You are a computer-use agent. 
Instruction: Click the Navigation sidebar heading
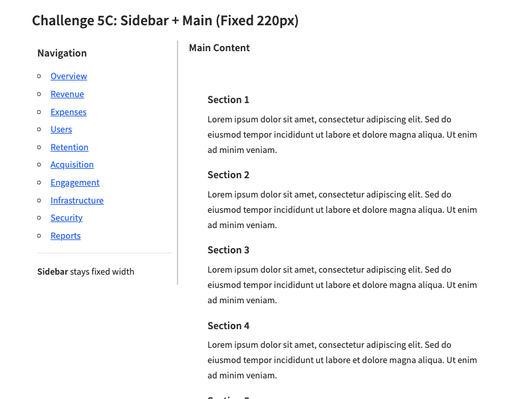[62, 53]
